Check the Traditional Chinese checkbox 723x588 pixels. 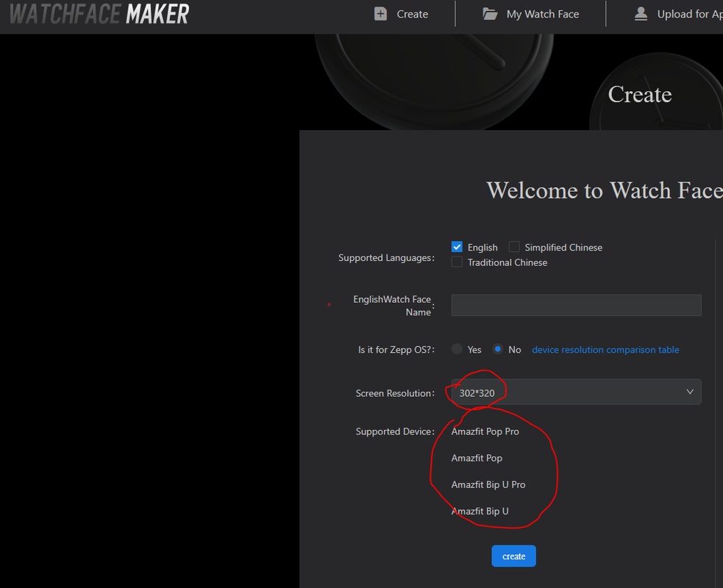pos(457,262)
